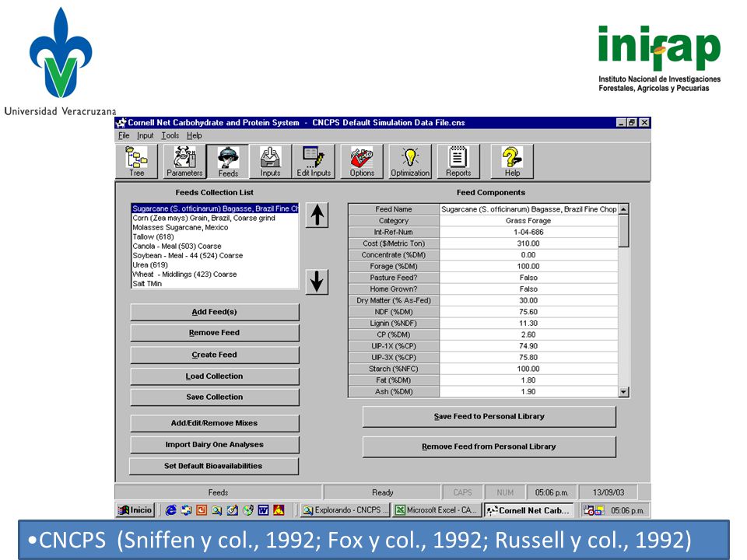Click the application icon in title bar
Screen dimensions: 747x560
point(121,123)
